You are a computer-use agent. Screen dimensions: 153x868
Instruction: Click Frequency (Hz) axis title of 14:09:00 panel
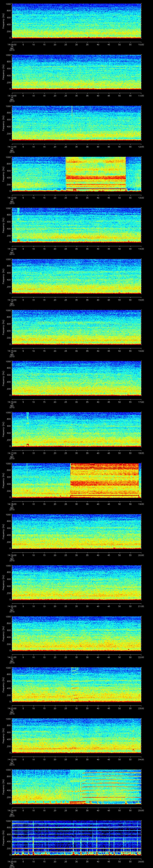(x=3, y=21)
